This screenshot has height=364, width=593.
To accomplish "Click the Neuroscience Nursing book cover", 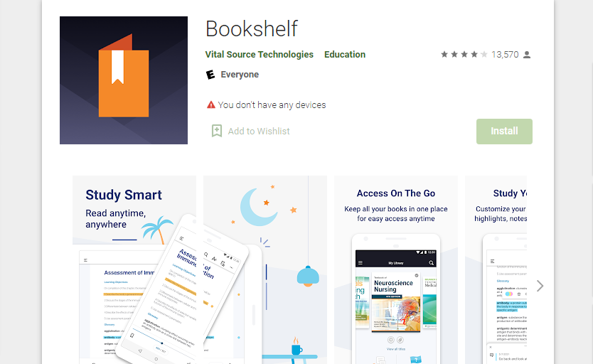I will pos(396,302).
